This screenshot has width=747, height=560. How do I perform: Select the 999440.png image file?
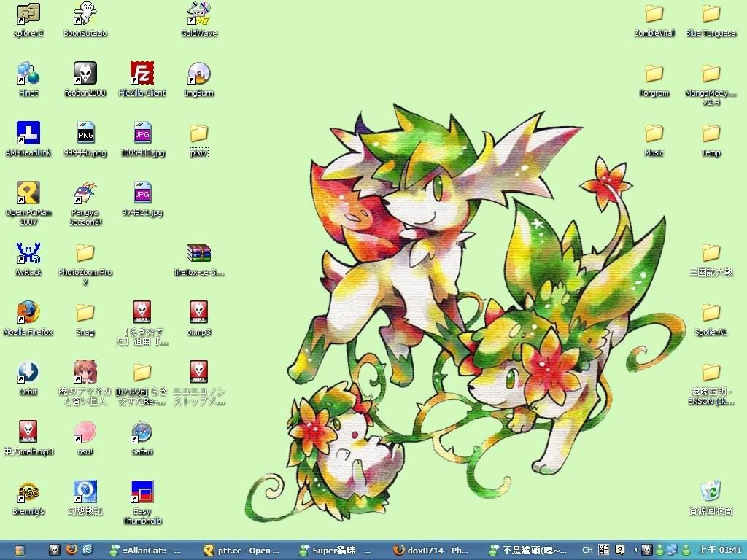click(85, 133)
